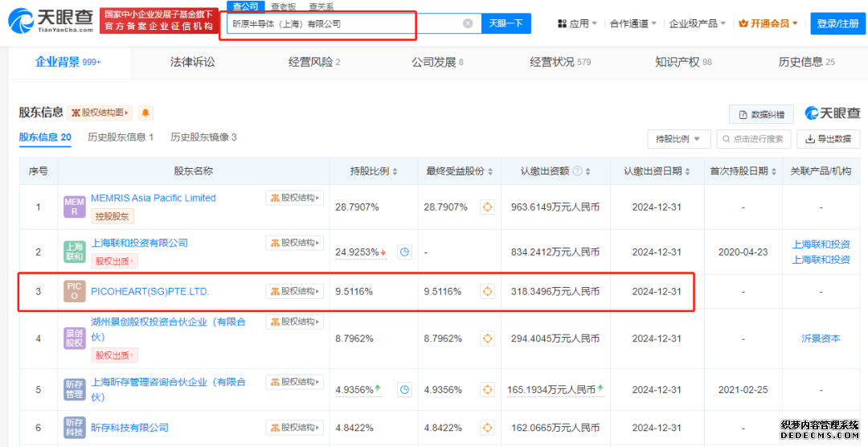
Task: Select 股东信息 20 sub-tab
Action: pyautogui.click(x=45, y=137)
